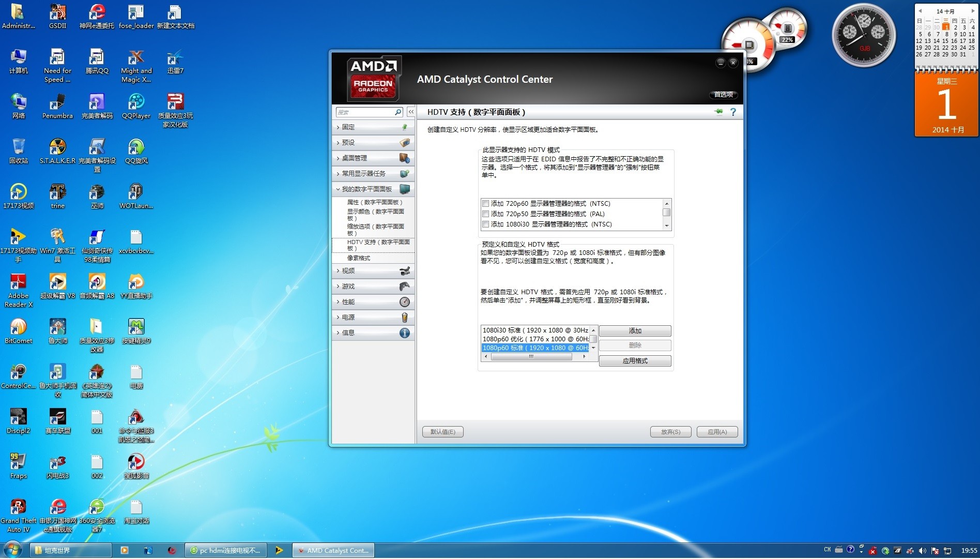Open the 360安全浏览器7 desktop icon

point(97,516)
